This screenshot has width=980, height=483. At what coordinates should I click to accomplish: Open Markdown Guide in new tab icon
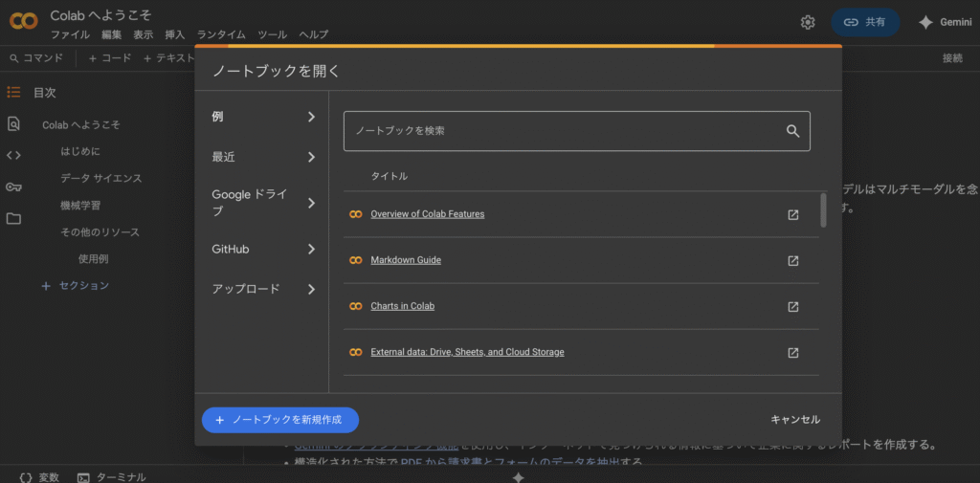[792, 260]
